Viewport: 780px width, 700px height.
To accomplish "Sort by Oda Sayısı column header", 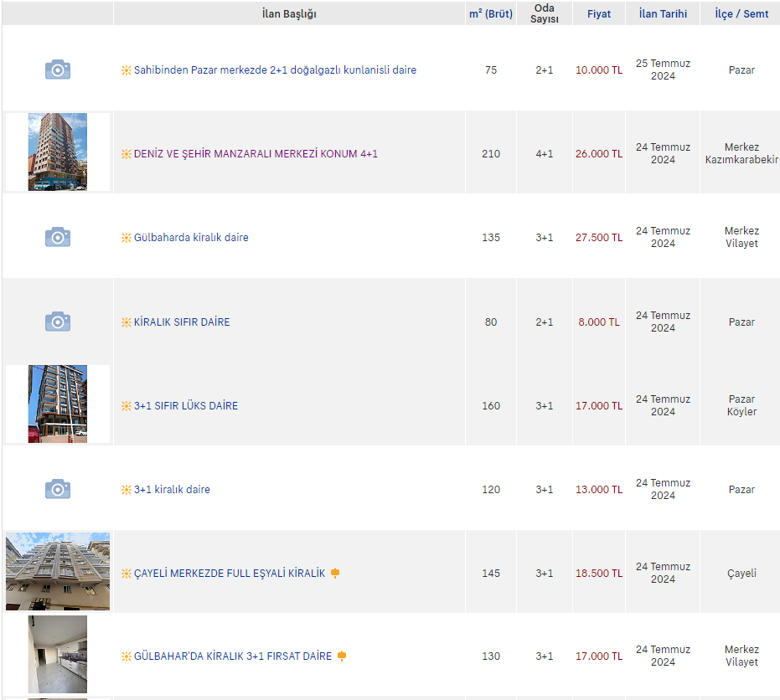I will [x=544, y=13].
